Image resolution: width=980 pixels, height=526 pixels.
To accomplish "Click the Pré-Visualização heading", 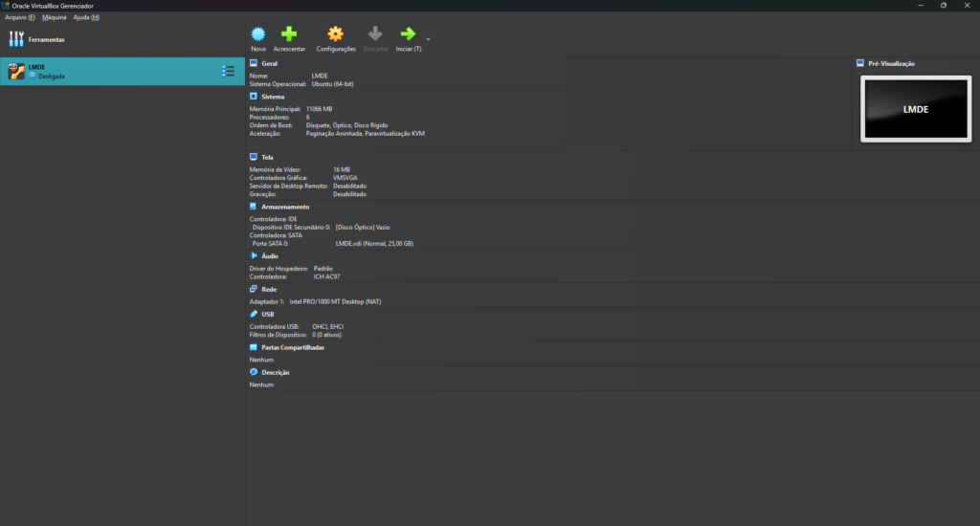I will tap(891, 64).
